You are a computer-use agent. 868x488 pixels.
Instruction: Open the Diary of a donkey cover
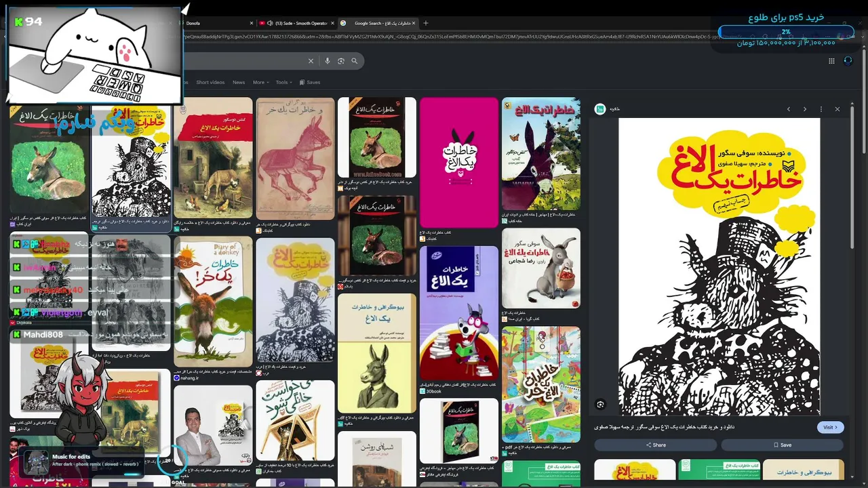point(213,302)
